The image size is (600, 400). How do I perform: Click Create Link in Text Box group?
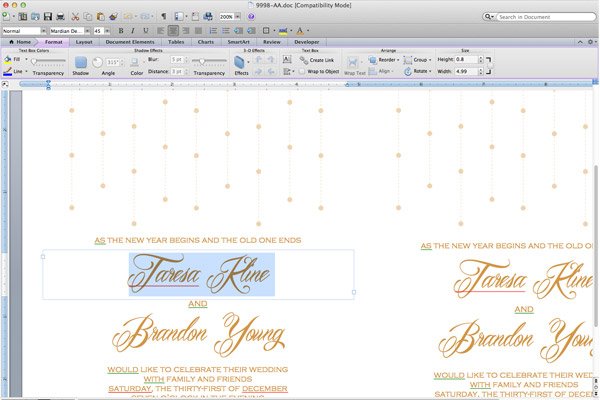click(318, 60)
